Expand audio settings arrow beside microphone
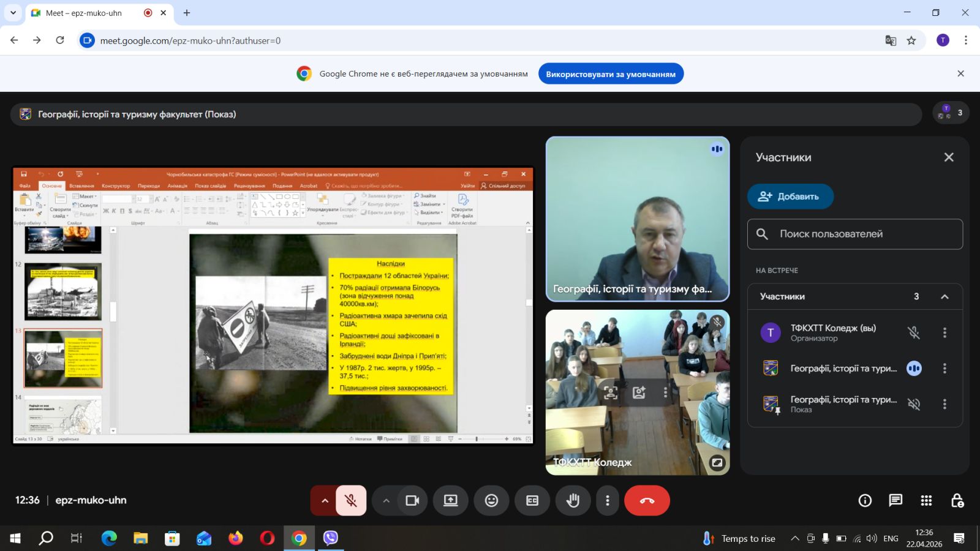The image size is (980, 551). [325, 501]
